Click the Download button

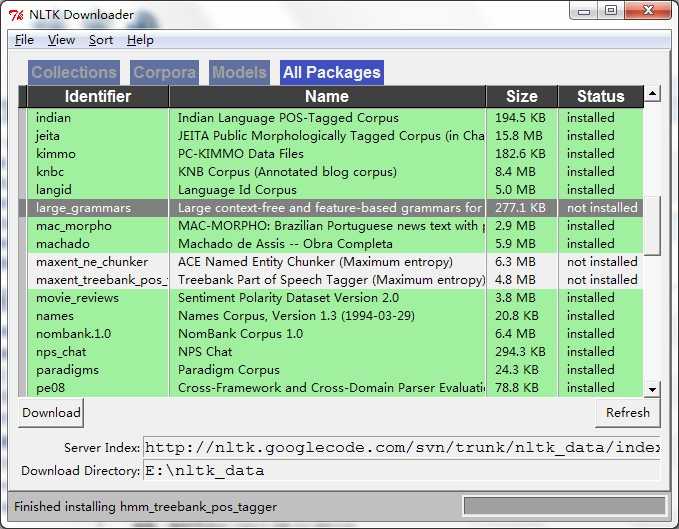(51, 413)
